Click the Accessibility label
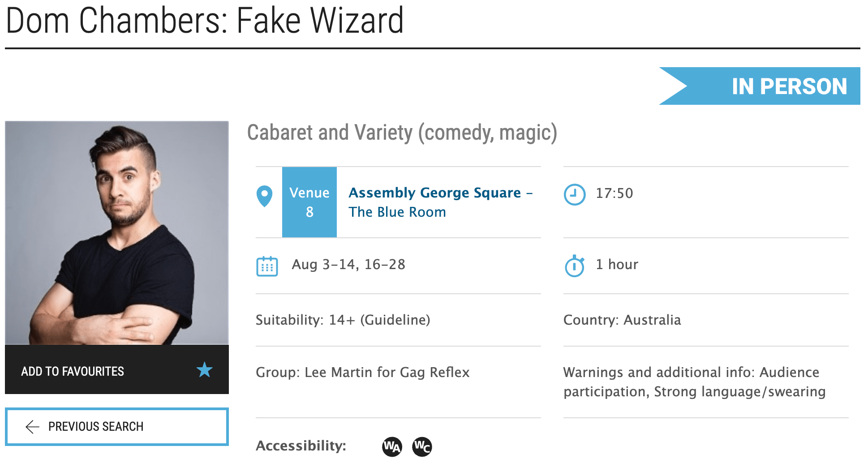Viewport: 868px width, 463px height. 301,446
